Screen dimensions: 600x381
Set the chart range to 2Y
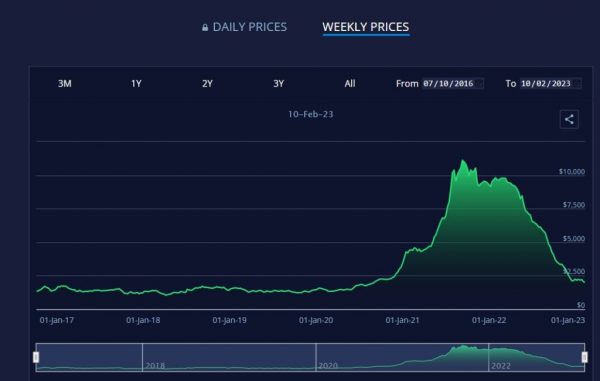point(207,83)
